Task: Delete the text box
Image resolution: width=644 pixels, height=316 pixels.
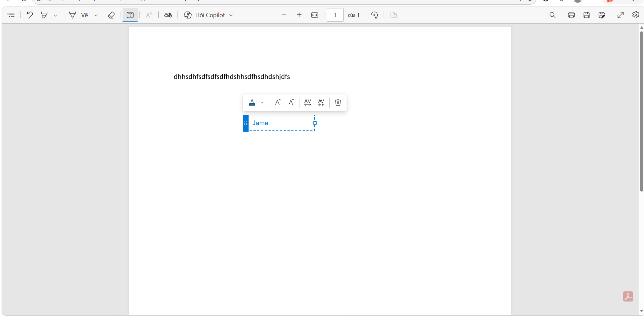Action: 338,102
